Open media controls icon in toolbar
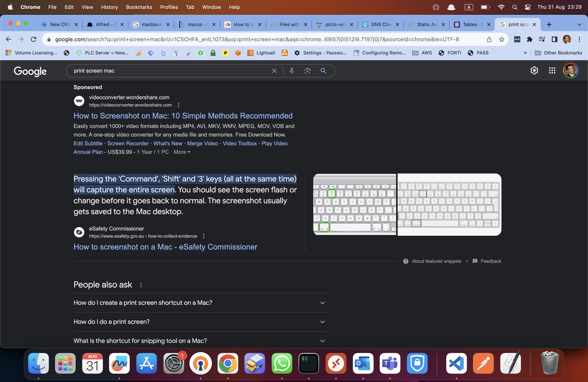This screenshot has height=382, width=588. pos(542,39)
